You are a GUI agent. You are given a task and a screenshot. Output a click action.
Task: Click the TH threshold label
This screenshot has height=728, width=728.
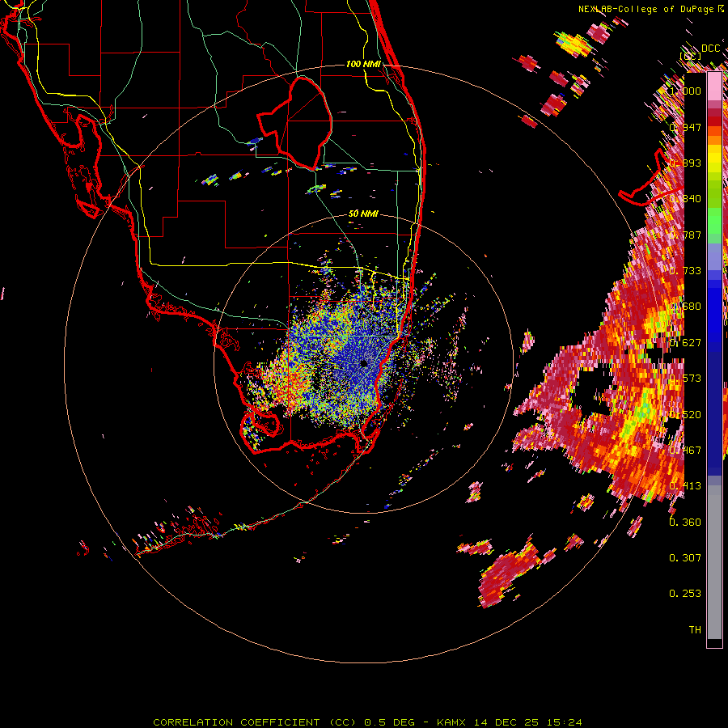coord(695,629)
